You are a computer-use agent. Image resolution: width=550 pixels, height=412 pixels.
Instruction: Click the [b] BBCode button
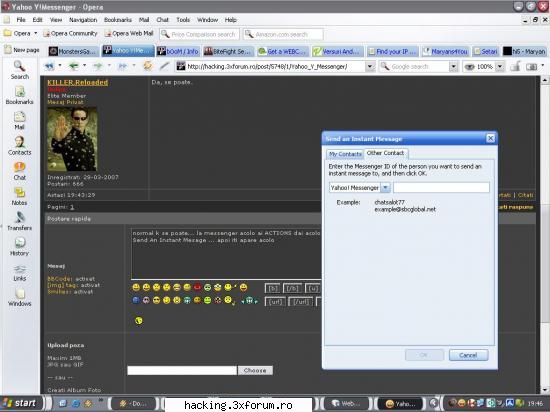(273, 289)
